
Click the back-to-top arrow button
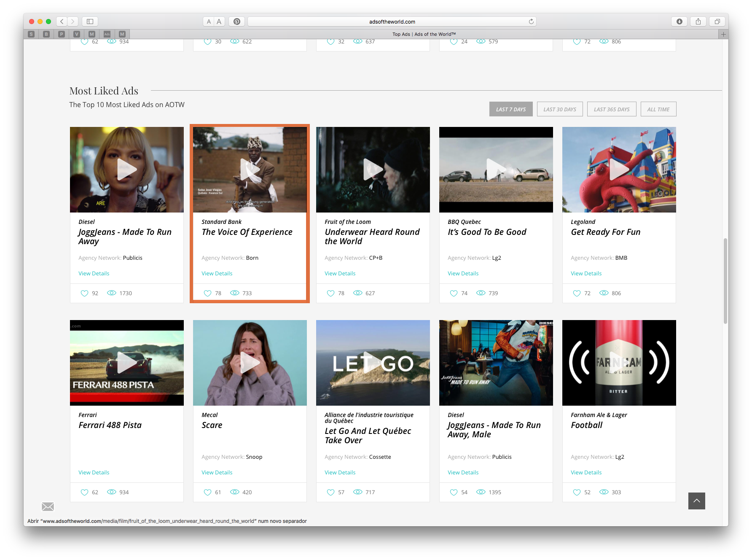(x=697, y=501)
